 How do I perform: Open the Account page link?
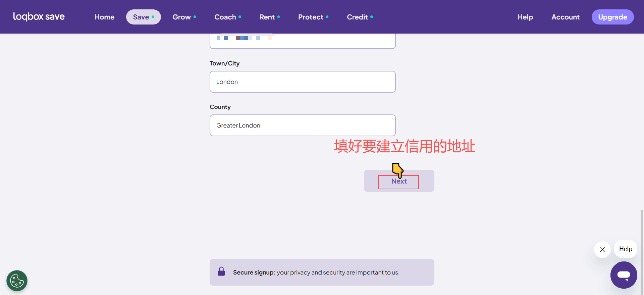tap(565, 17)
